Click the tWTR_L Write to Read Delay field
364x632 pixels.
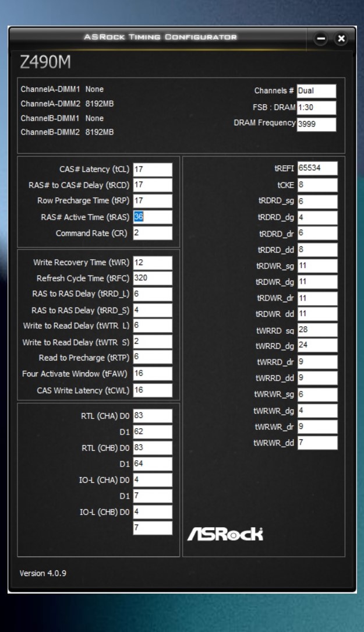(153, 326)
